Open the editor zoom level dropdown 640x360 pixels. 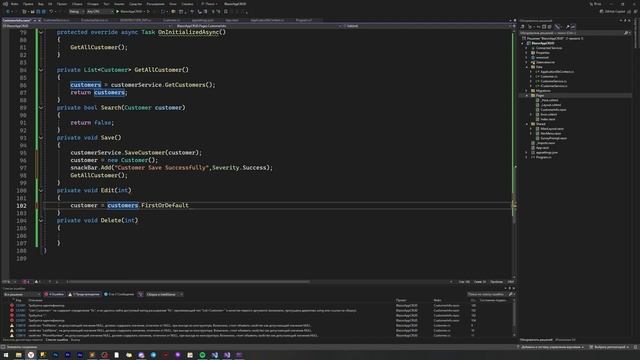coord(8,282)
